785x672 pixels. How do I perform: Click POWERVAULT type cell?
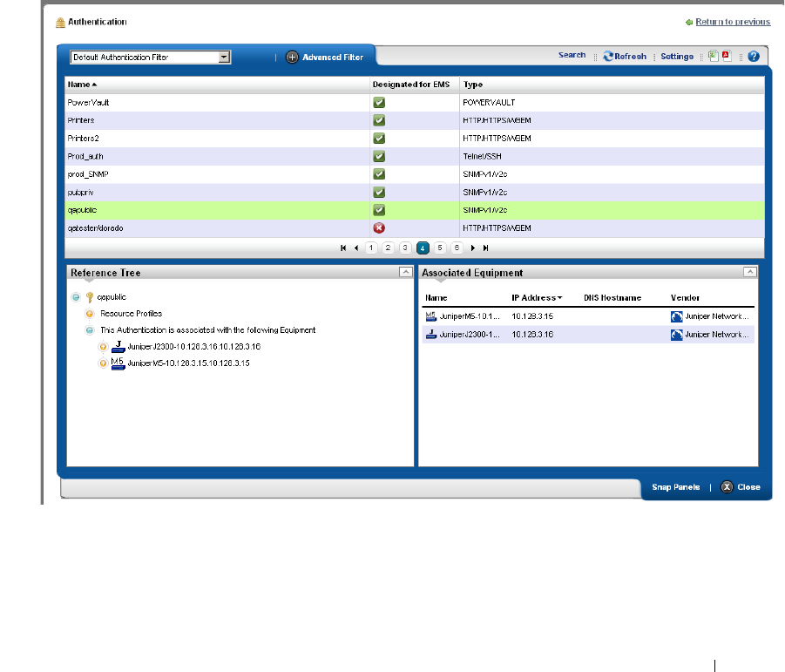click(x=489, y=103)
